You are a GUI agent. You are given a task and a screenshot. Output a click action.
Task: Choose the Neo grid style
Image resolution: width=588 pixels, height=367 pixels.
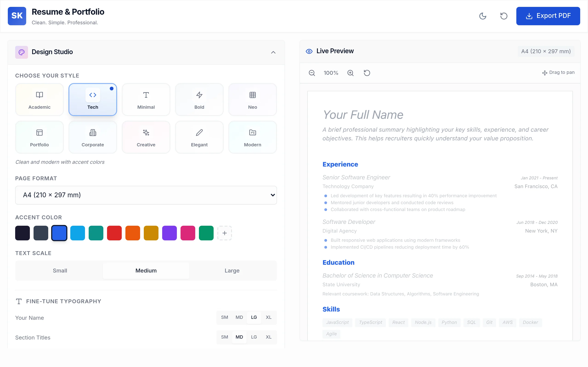click(x=252, y=100)
